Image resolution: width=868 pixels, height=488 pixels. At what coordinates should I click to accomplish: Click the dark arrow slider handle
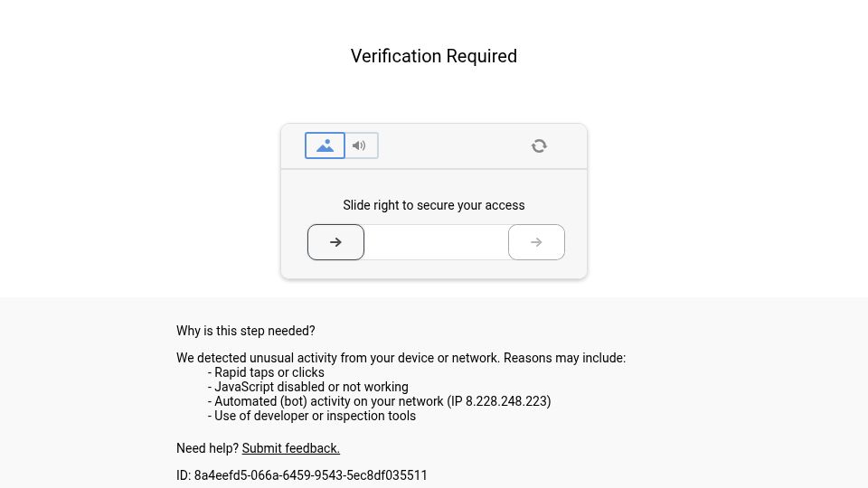point(336,242)
